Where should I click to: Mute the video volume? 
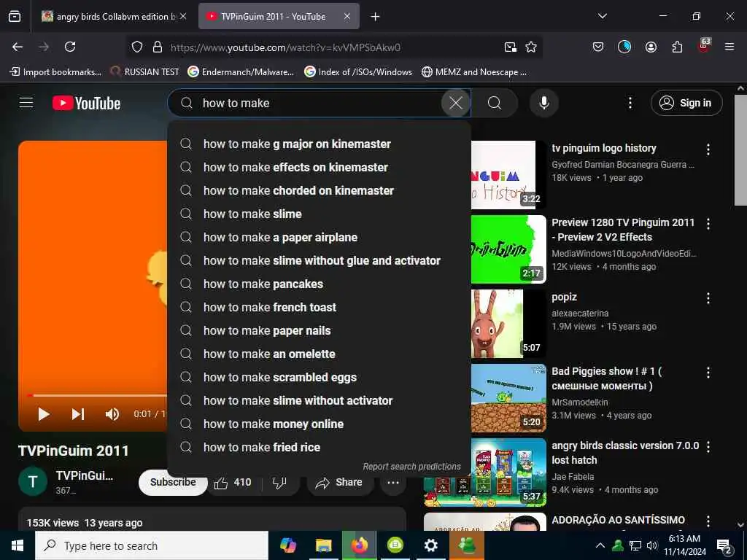(112, 414)
